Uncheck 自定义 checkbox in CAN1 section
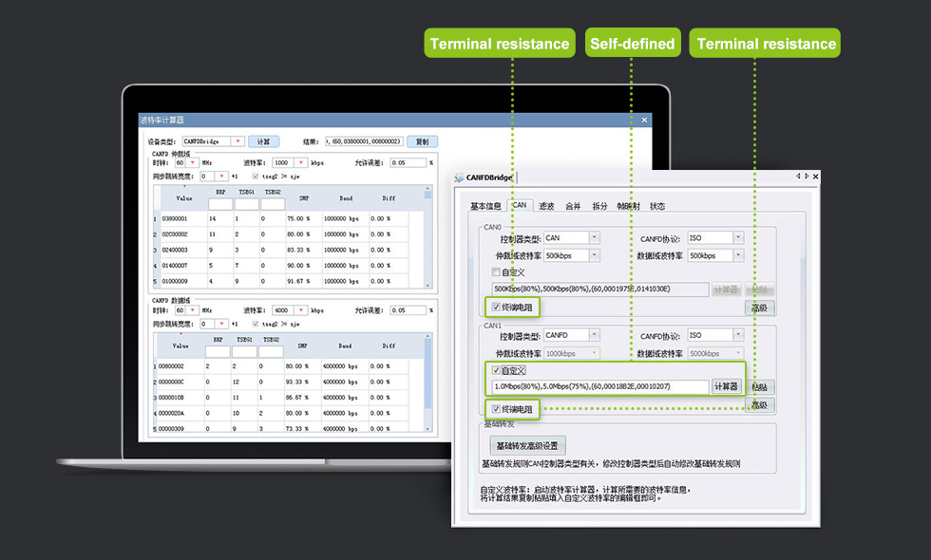Screen dimensions: 931x560 [x=496, y=370]
